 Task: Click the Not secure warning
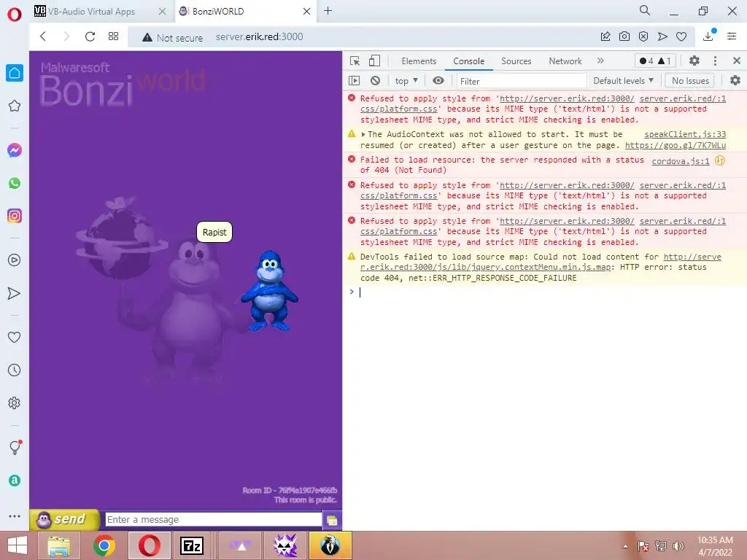(172, 38)
